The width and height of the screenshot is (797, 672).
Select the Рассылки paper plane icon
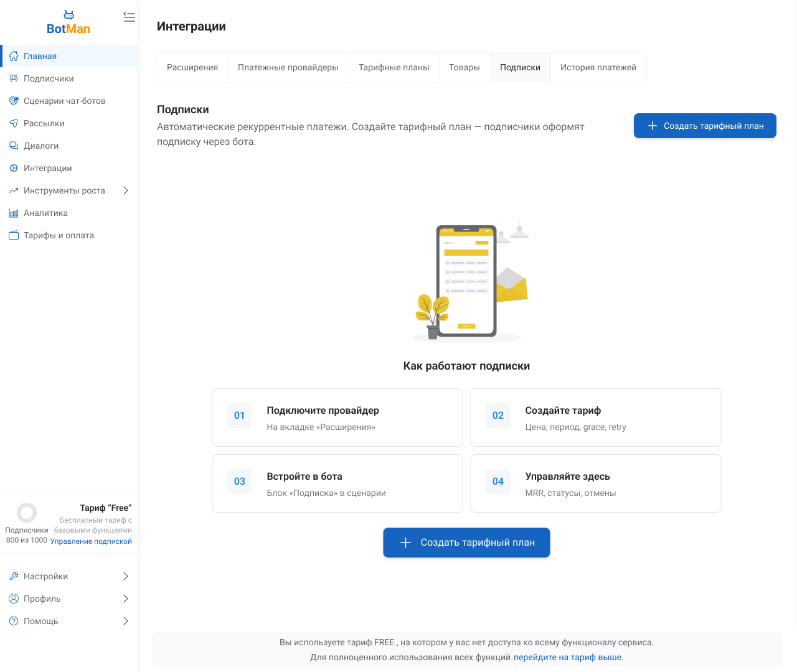14,123
